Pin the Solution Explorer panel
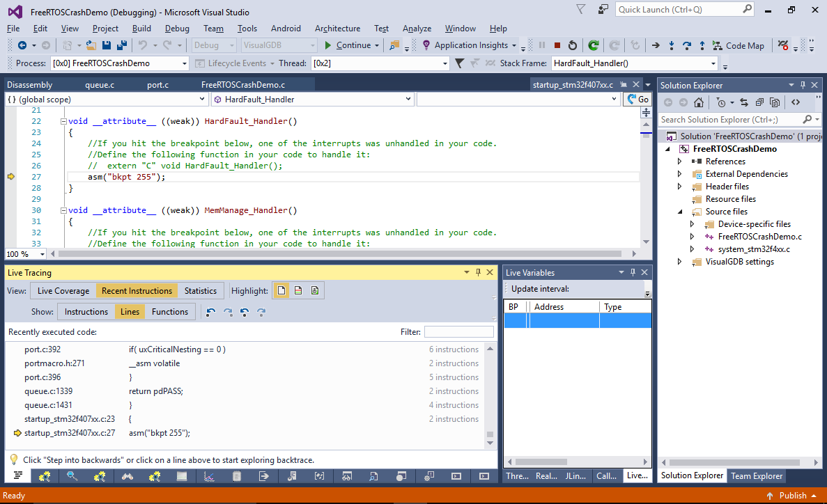 (x=803, y=85)
